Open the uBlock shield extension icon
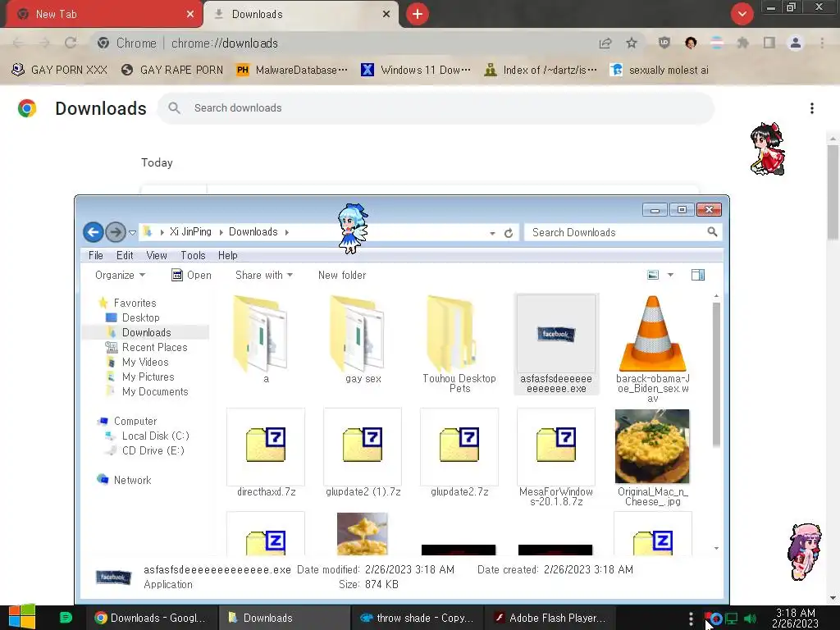This screenshot has height=630, width=840. pyautogui.click(x=664, y=43)
